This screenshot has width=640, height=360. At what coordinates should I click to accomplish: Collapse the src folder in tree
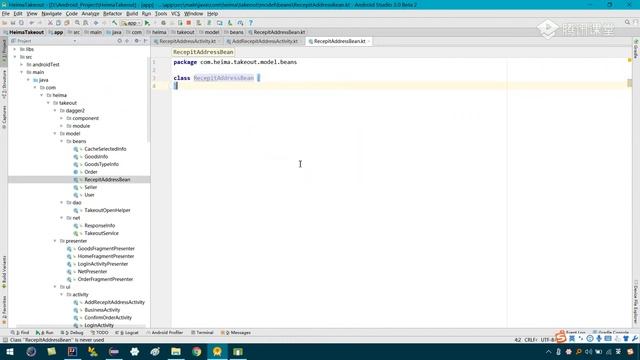pyautogui.click(x=15, y=57)
